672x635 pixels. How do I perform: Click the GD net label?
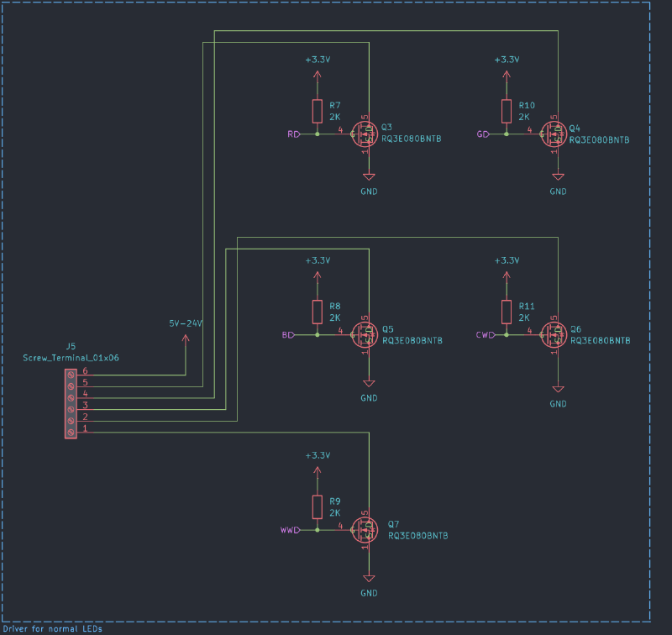(x=483, y=134)
